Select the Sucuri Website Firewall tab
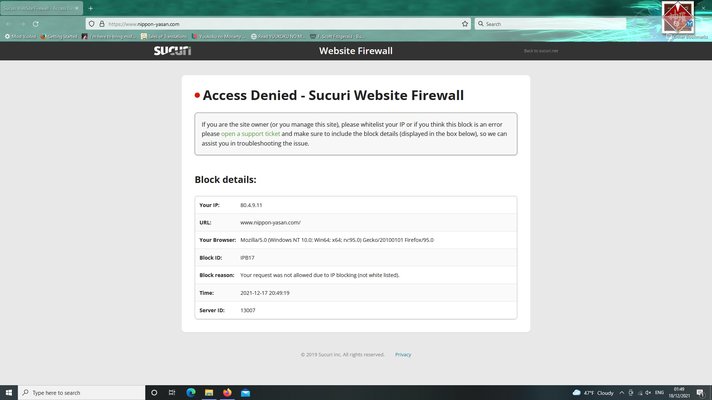This screenshot has height=400, width=712. pos(38,8)
